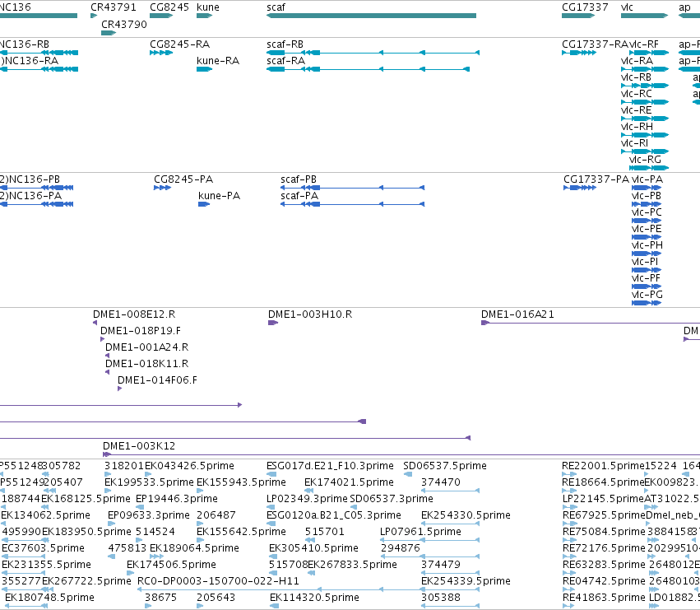Open the CG17337-RA transcript label
Image resolution: width=700 pixels, height=610 pixels.
coord(595,44)
